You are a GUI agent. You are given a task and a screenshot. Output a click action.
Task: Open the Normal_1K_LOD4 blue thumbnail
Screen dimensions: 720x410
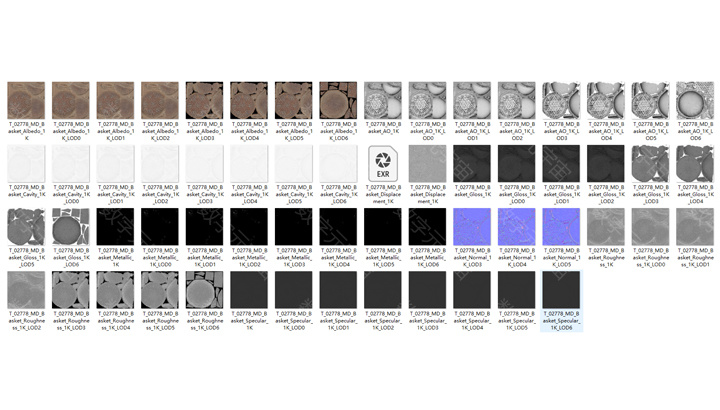point(516,227)
